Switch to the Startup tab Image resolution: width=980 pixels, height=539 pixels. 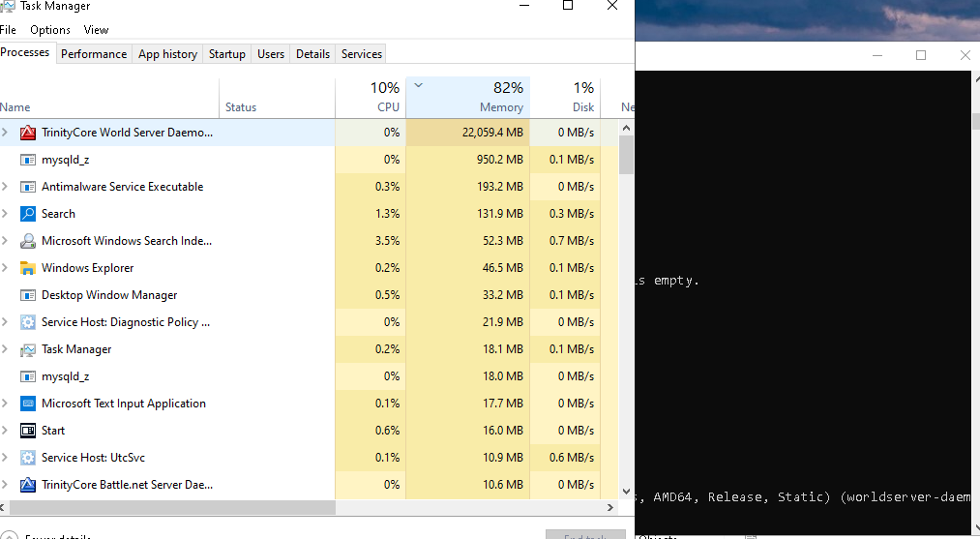pos(227,54)
